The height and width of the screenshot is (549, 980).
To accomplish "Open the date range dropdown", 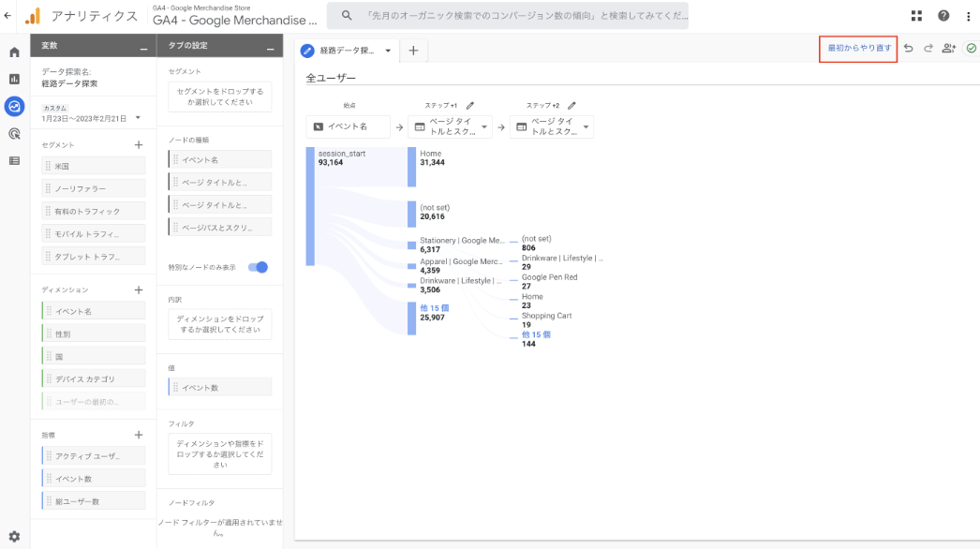I will pos(138,117).
